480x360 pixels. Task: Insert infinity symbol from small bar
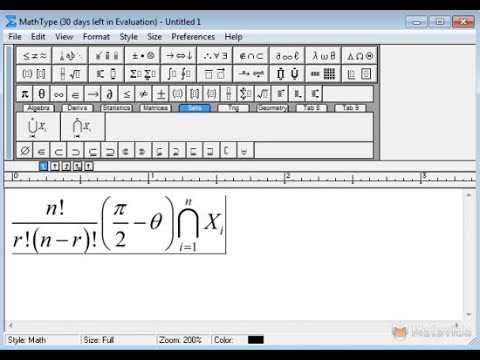pyautogui.click(x=59, y=94)
